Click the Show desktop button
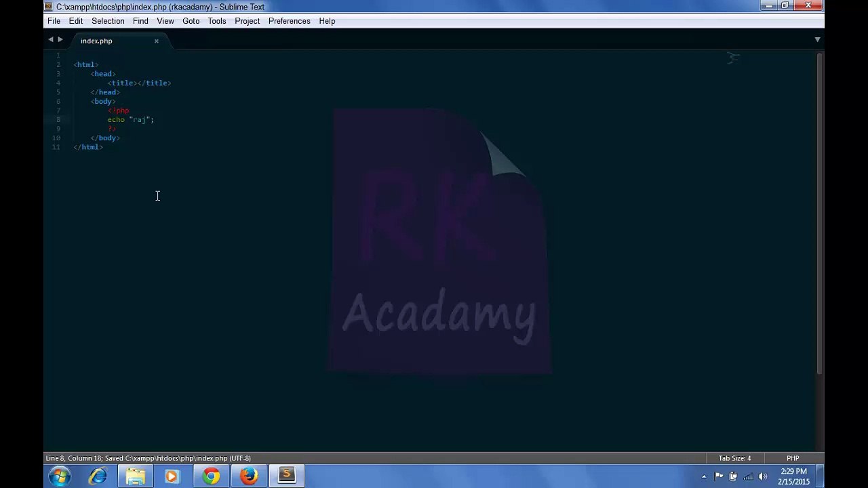Screen dimensions: 868x488 click(819, 476)
